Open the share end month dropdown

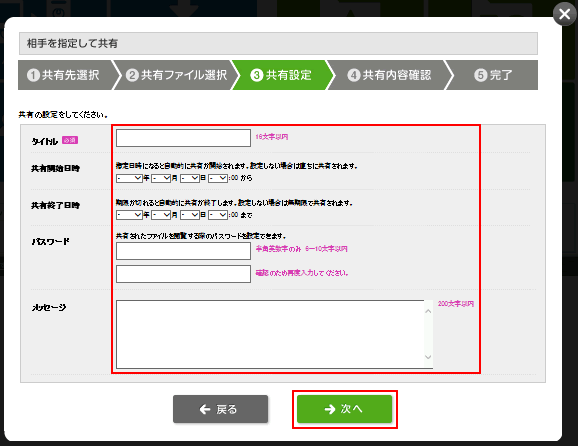pos(161,215)
